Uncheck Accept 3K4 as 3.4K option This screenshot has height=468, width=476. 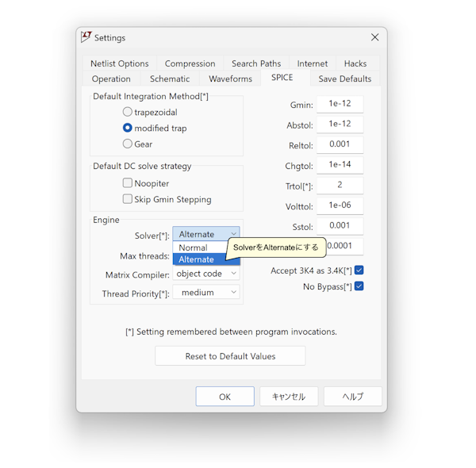point(359,270)
